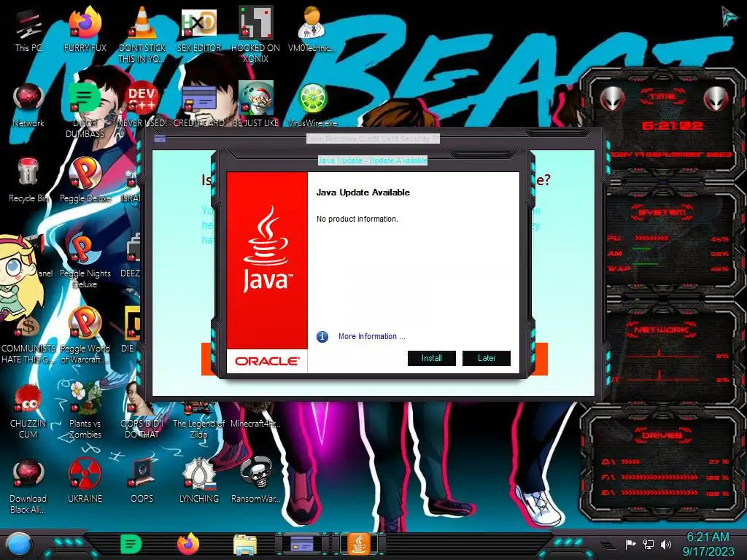This screenshot has height=560, width=747.
Task: Select the Network desktop icon
Action: [28, 105]
